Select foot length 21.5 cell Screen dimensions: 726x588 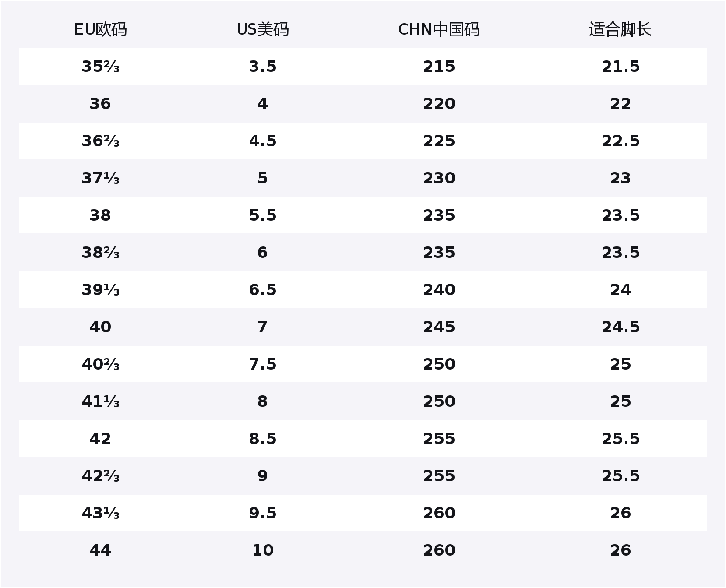pos(620,67)
